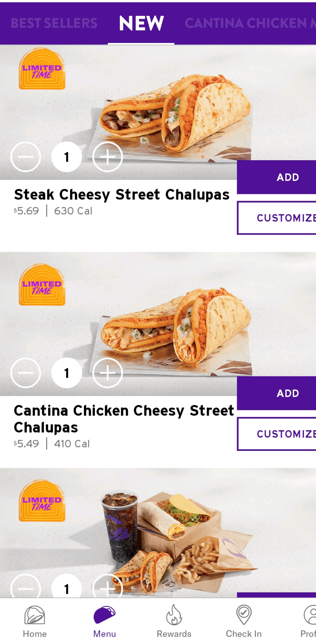Increase quantity of the combo box meal
This screenshot has height=644, width=316.
point(107,587)
